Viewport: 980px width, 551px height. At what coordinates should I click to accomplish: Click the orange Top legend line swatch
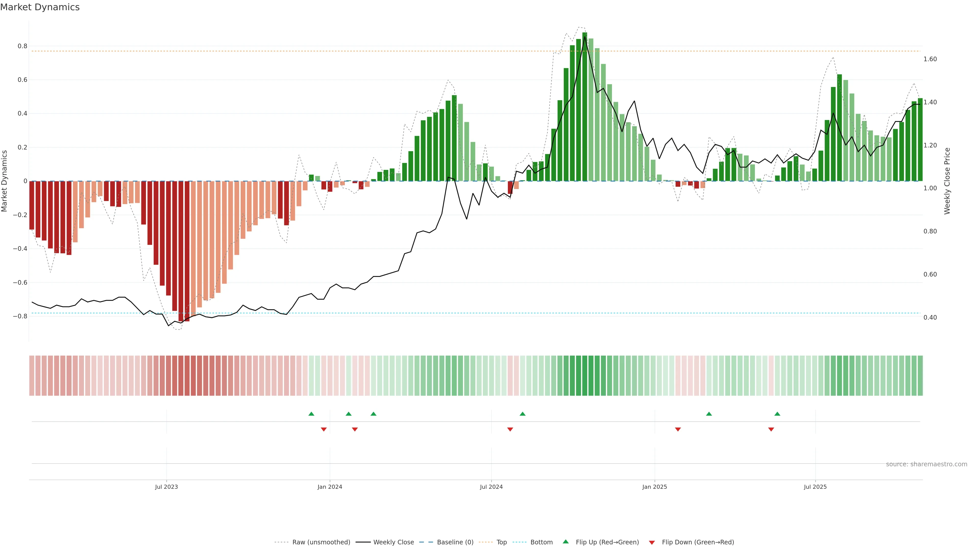point(485,542)
